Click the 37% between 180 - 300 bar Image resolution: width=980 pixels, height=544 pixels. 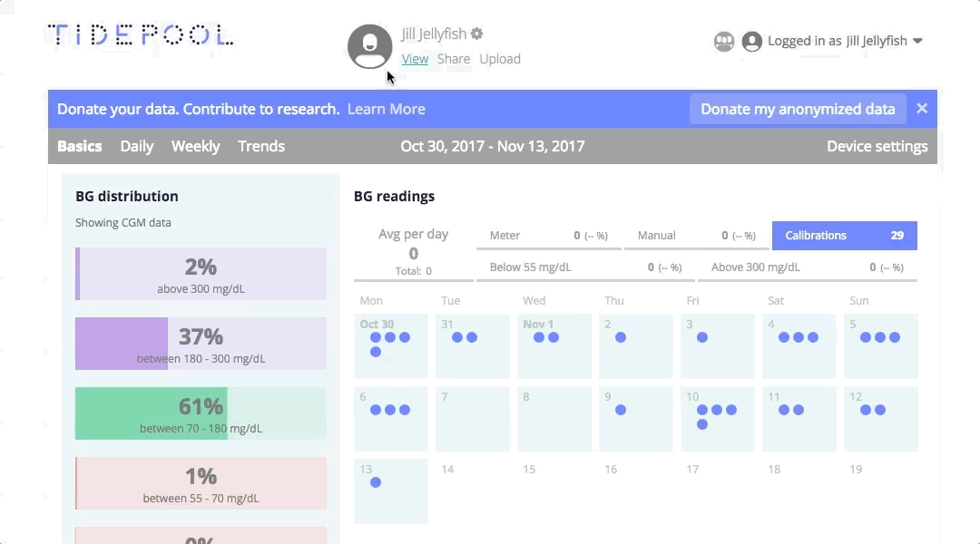pyautogui.click(x=201, y=344)
